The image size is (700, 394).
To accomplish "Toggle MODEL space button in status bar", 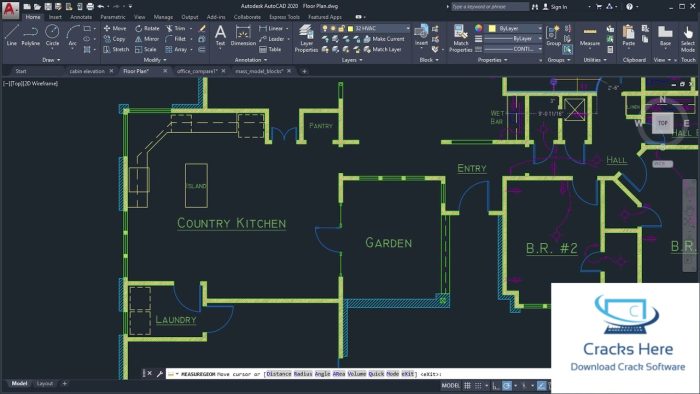I will (450, 386).
